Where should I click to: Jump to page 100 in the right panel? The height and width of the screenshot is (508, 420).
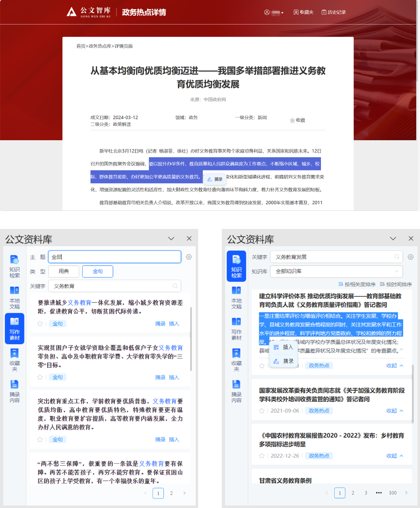[x=393, y=493]
